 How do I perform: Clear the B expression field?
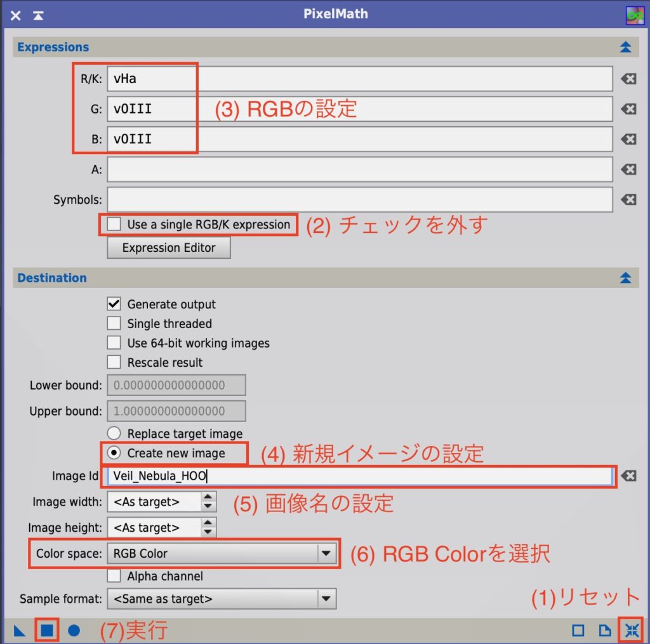pyautogui.click(x=628, y=139)
